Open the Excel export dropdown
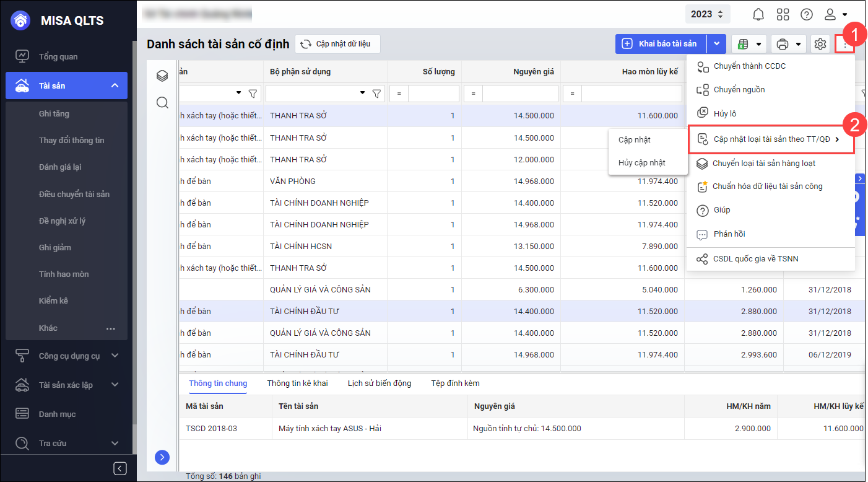The image size is (868, 482). pos(749,44)
